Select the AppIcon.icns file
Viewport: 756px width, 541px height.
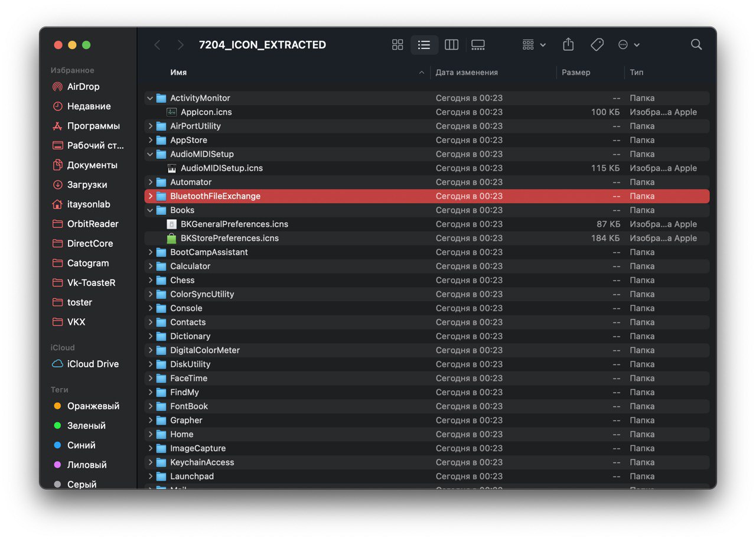pos(427,112)
